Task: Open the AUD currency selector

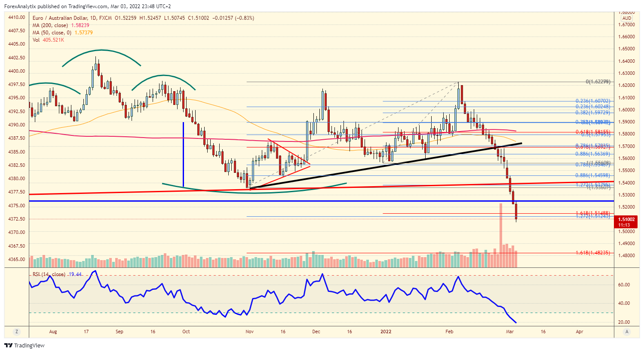Action: tap(627, 18)
